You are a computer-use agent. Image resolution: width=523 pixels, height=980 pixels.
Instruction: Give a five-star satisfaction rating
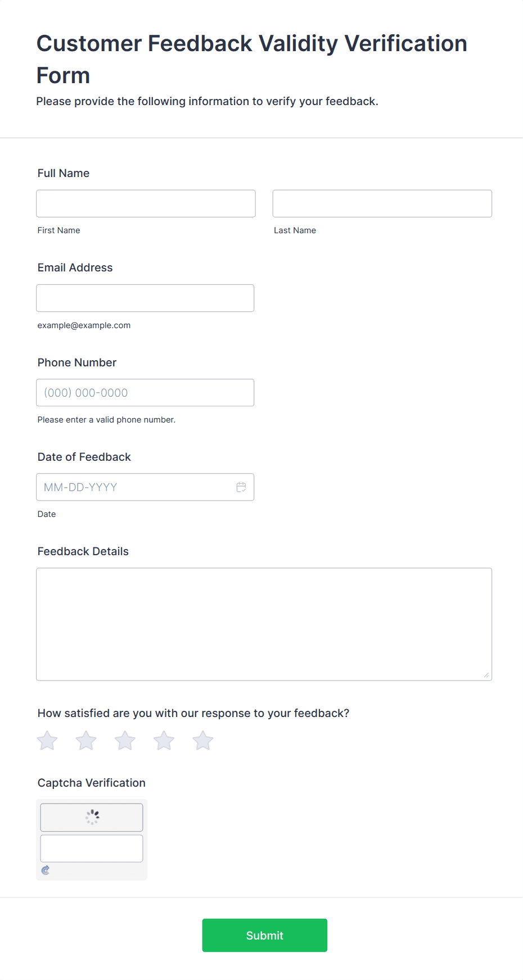tap(202, 741)
